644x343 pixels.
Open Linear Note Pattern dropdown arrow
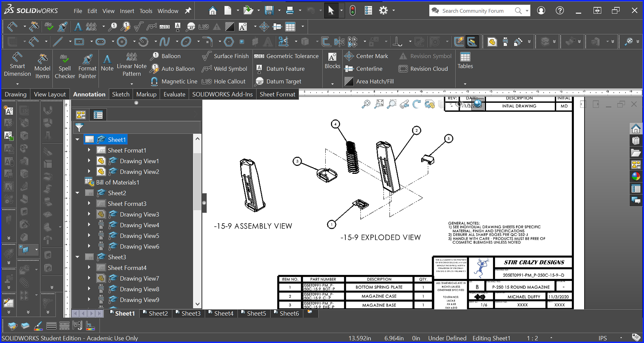click(x=131, y=83)
